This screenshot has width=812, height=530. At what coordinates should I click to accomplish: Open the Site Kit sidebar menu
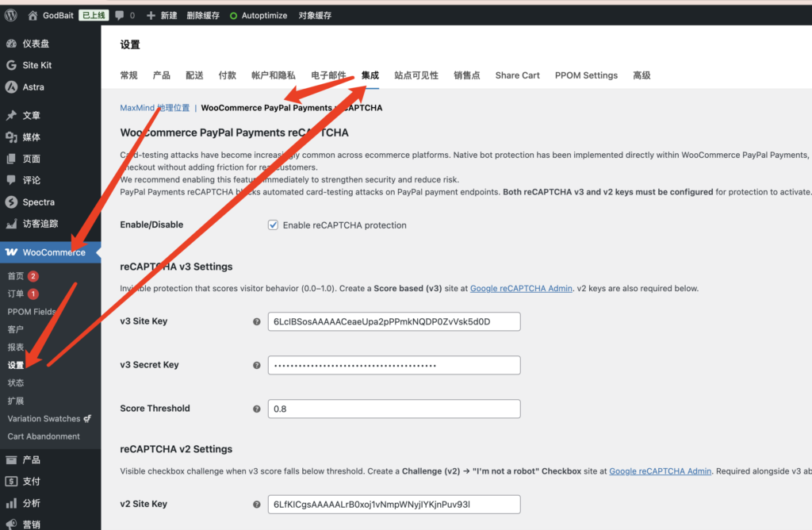click(x=37, y=65)
